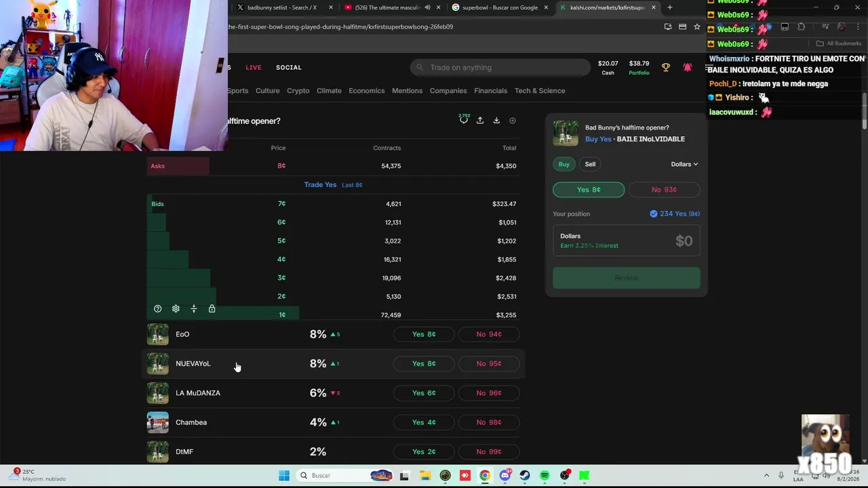
Task: Open the Culture category
Action: click(267, 91)
